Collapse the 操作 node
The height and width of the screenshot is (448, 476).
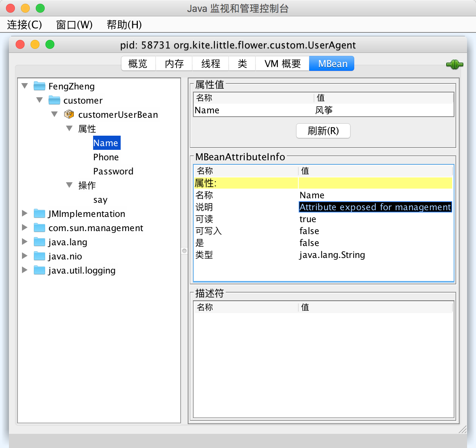coord(69,185)
